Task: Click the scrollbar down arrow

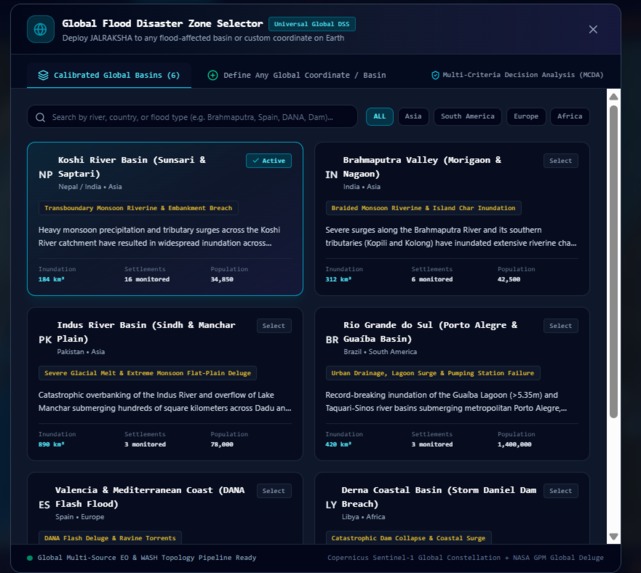Action: [x=613, y=536]
